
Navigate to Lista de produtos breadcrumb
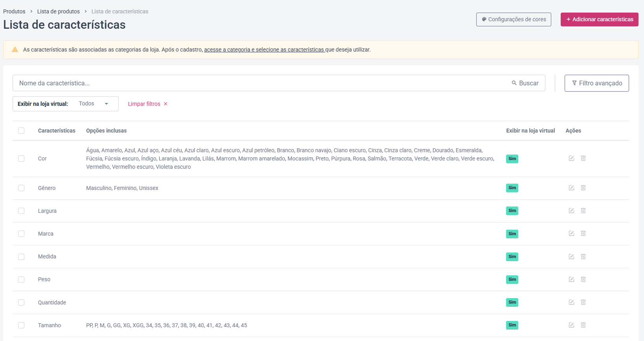58,11
